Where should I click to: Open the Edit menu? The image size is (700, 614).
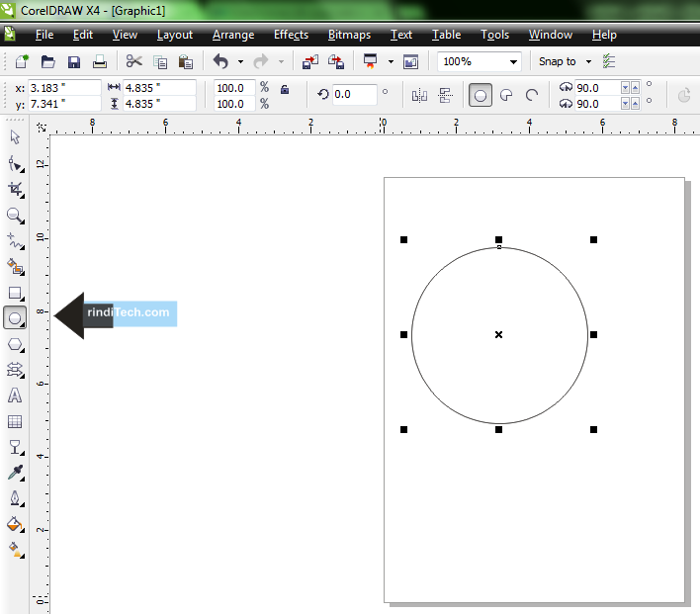pyautogui.click(x=83, y=35)
